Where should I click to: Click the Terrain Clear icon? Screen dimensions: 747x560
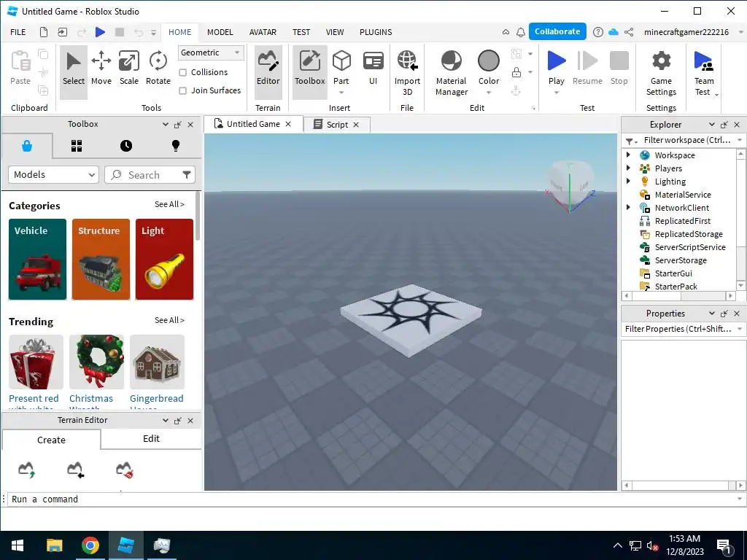click(124, 470)
